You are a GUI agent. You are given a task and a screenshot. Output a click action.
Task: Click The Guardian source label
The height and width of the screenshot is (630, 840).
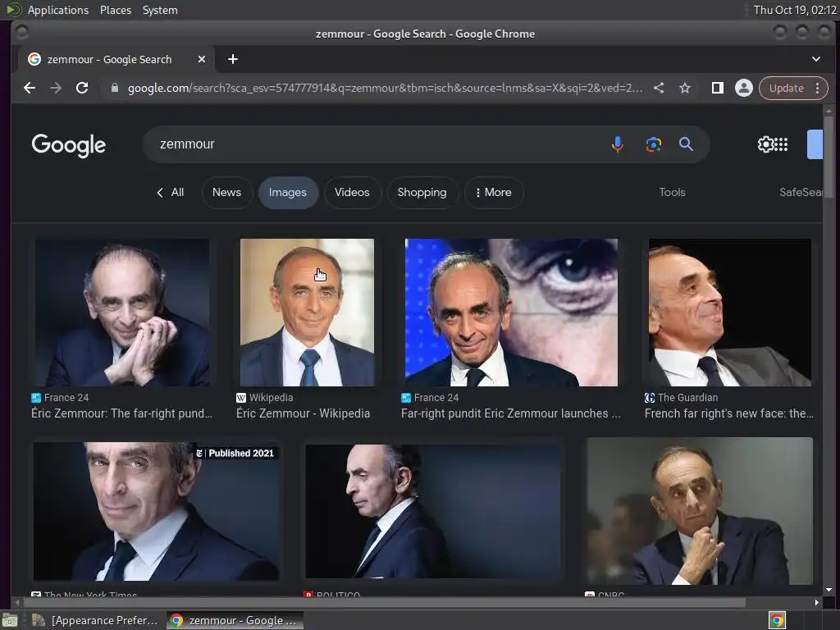point(682,398)
